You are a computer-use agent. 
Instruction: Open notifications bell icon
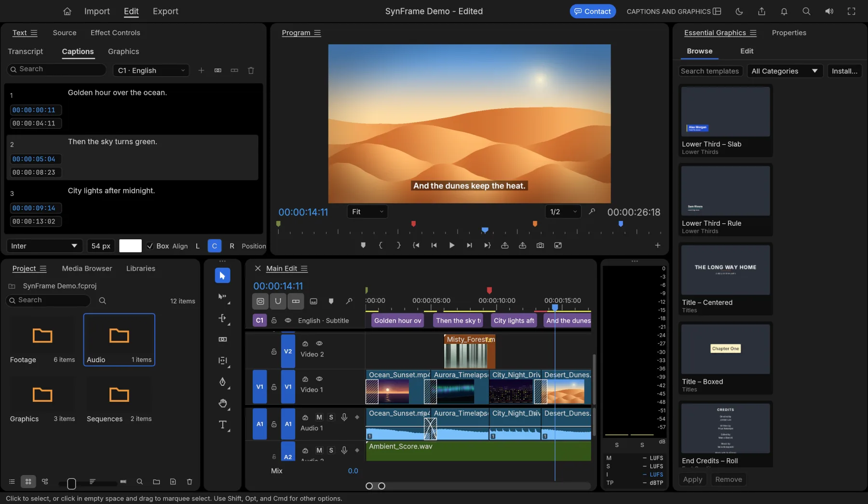[x=784, y=11]
